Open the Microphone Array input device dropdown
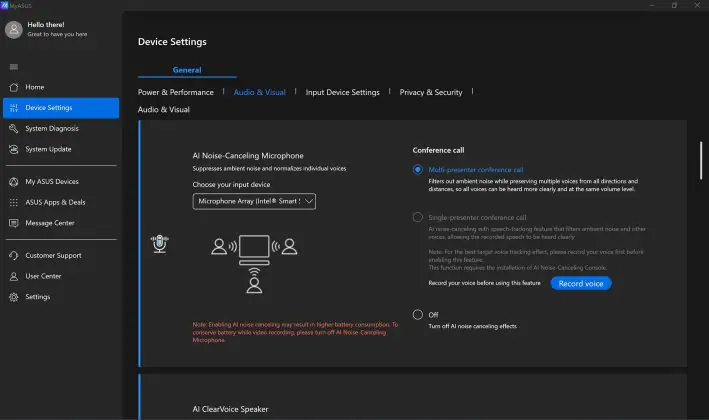Viewport: 709px width, 420px height. coord(254,201)
